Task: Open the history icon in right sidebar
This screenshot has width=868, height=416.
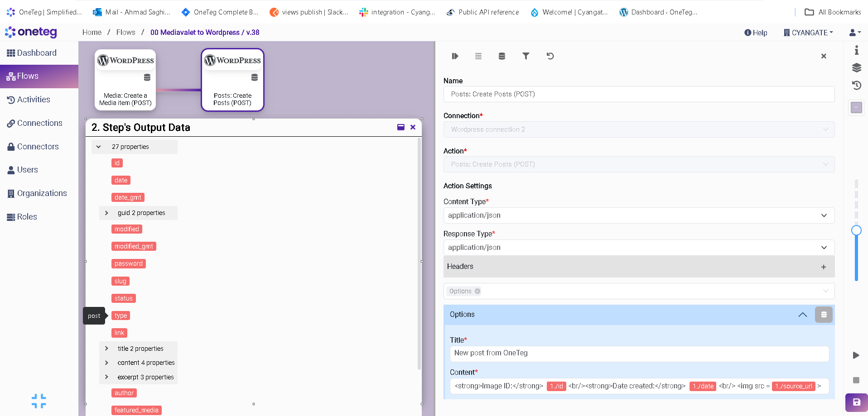Action: (856, 85)
